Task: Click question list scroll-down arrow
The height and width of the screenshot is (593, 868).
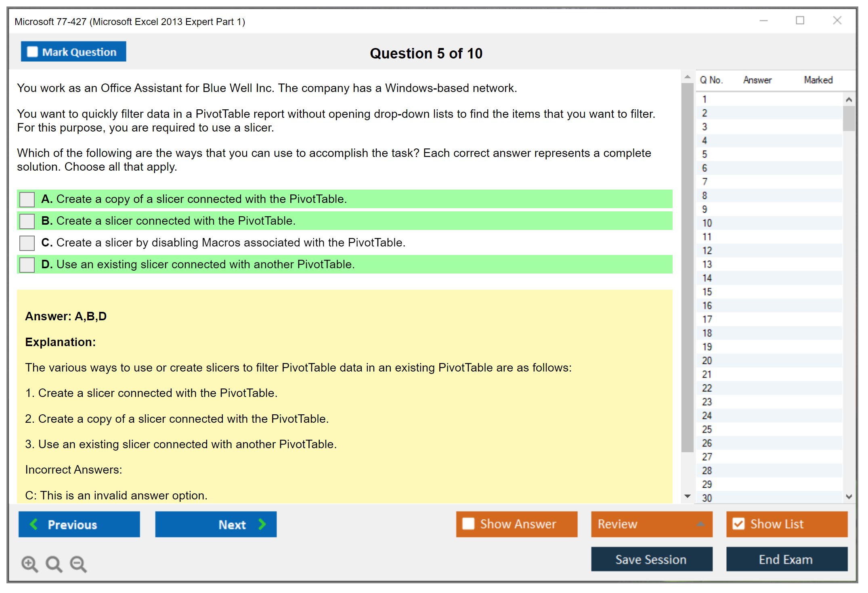Action: click(x=849, y=497)
